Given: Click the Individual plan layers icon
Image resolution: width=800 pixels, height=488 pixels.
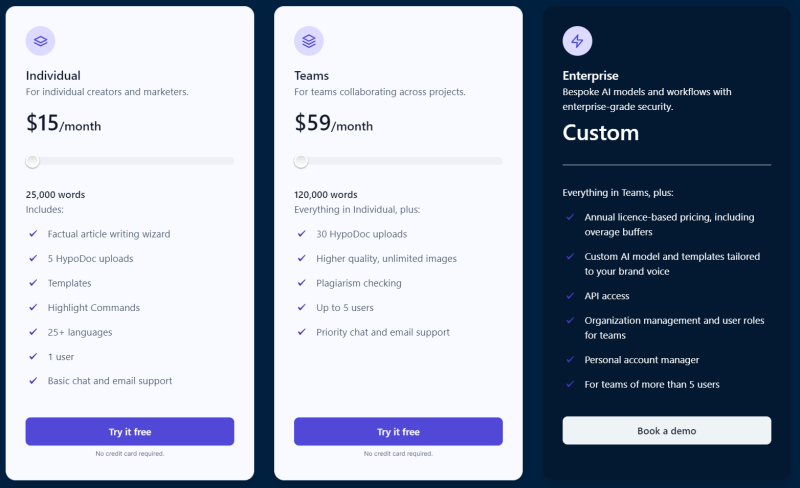Looking at the screenshot, I should (x=40, y=41).
